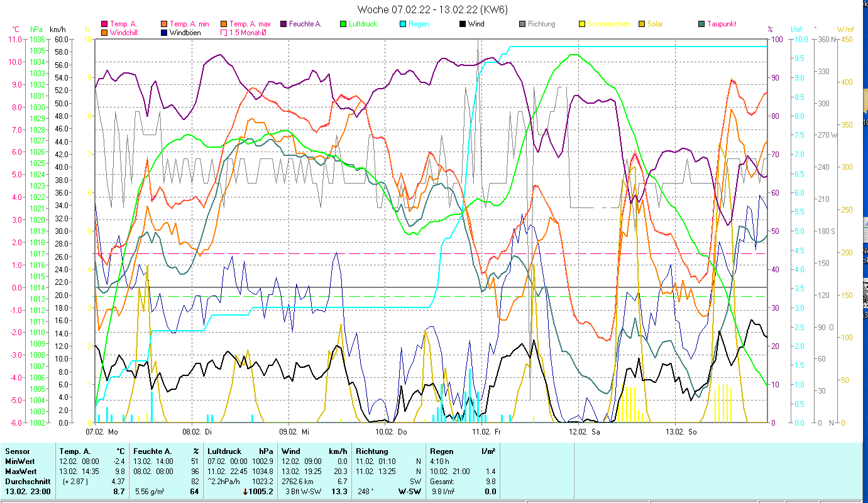Click the minimum temperature value '-2.4'

(x=118, y=462)
